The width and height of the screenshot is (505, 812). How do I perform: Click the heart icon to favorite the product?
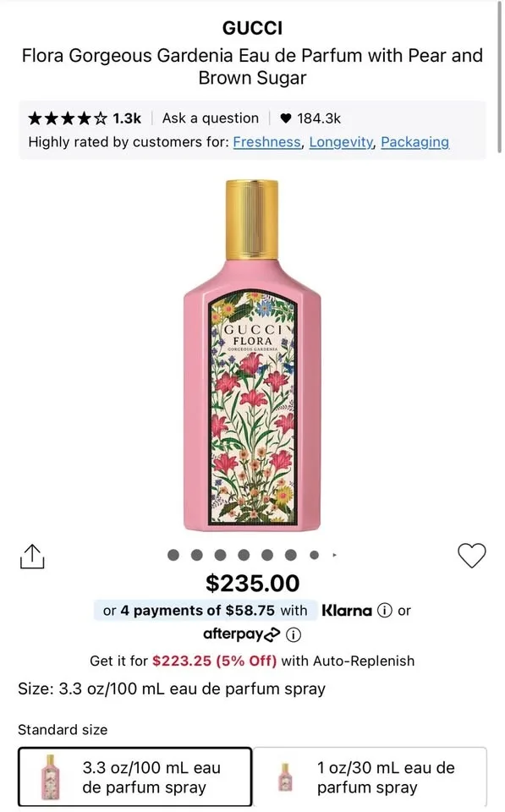(x=472, y=555)
